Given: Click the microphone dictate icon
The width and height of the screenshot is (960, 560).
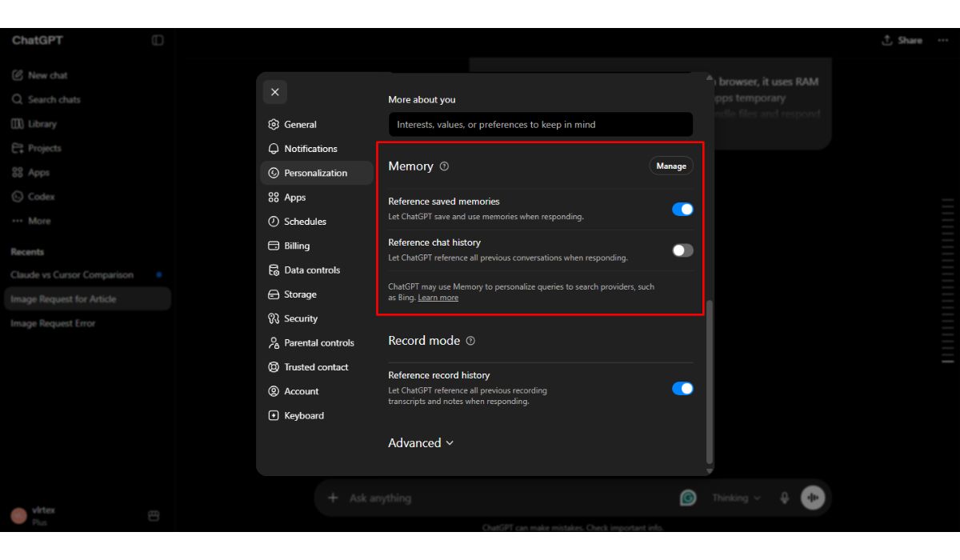Looking at the screenshot, I should [784, 498].
